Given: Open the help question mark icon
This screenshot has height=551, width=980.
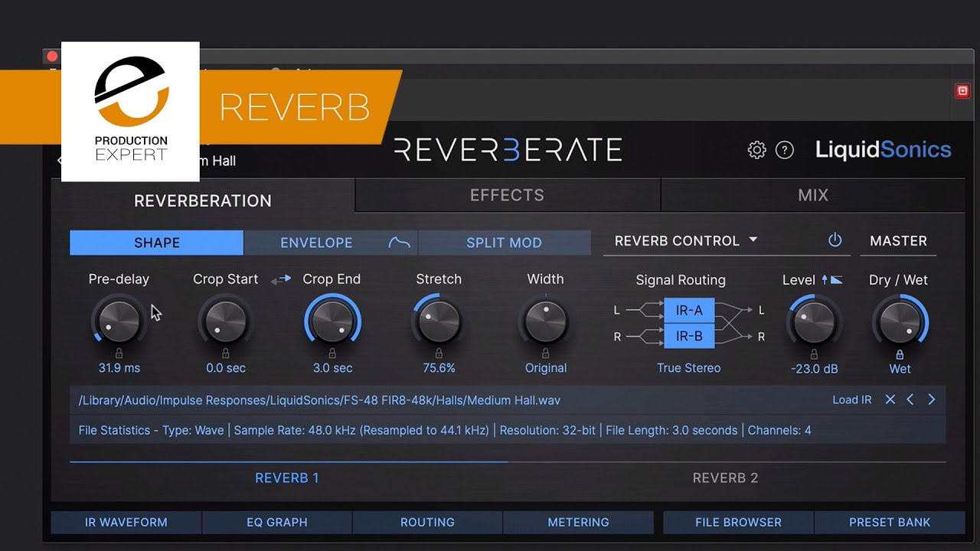Looking at the screenshot, I should 785,150.
